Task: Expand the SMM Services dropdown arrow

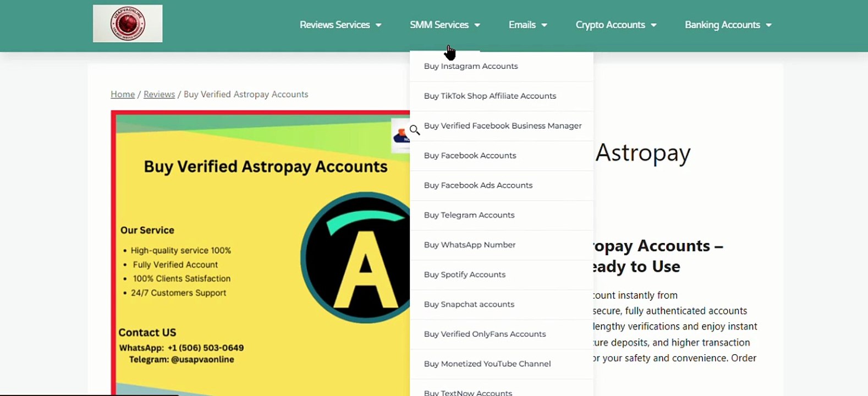Action: coord(477,25)
